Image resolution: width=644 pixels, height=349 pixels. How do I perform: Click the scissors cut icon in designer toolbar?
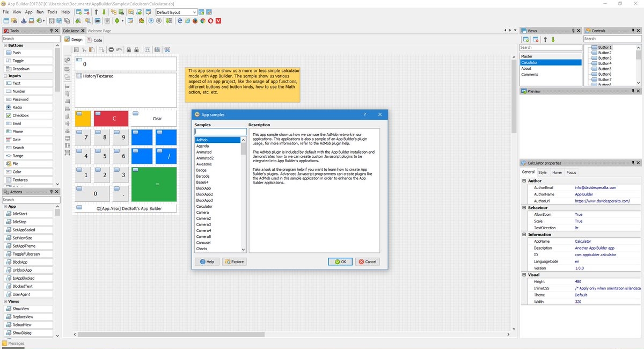(85, 50)
